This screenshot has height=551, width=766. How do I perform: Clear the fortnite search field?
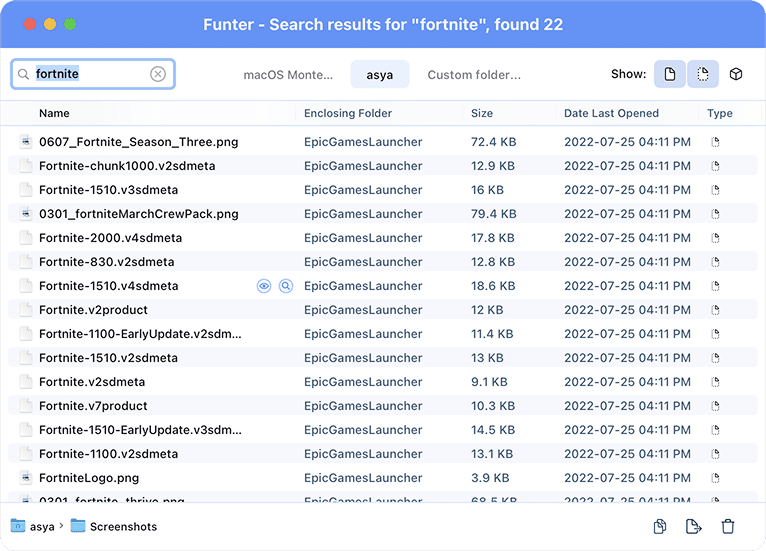click(158, 74)
